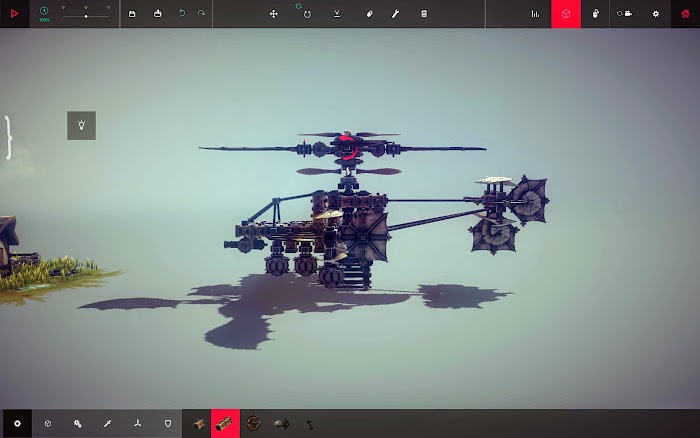Toggle the light bulb hint button
This screenshot has width=700, height=438.
point(81,125)
